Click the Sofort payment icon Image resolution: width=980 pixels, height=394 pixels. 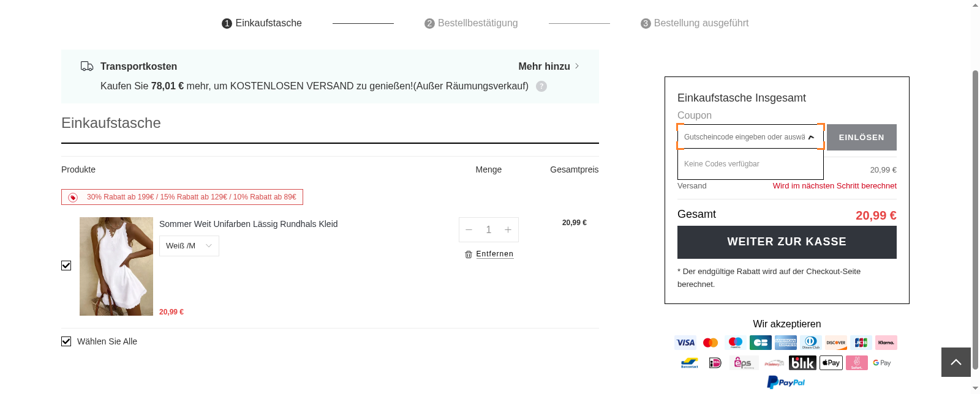(x=856, y=363)
